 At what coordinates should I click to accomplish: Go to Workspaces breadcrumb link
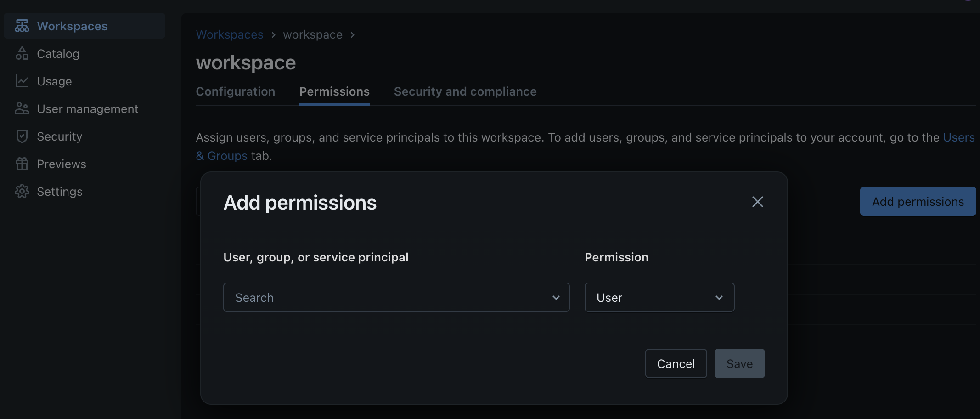click(230, 35)
